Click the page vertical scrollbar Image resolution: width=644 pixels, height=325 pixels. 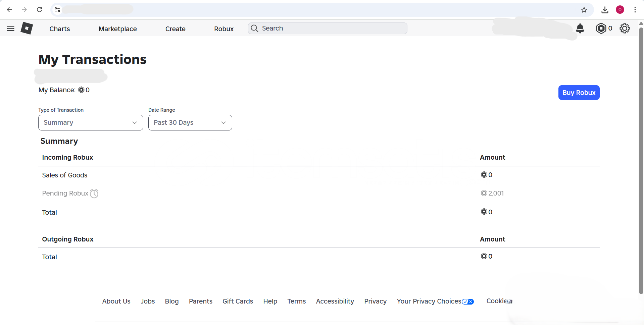point(641,161)
